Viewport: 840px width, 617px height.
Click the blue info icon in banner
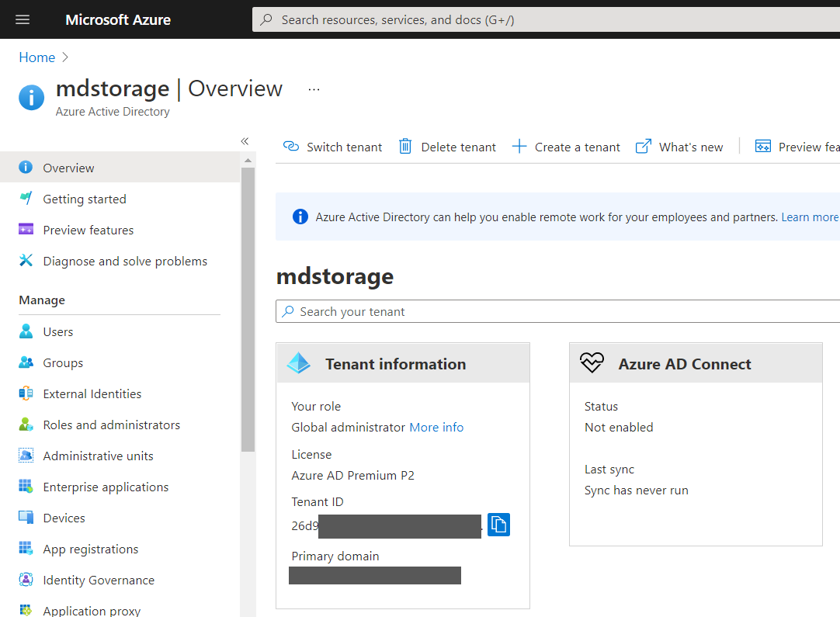click(300, 217)
